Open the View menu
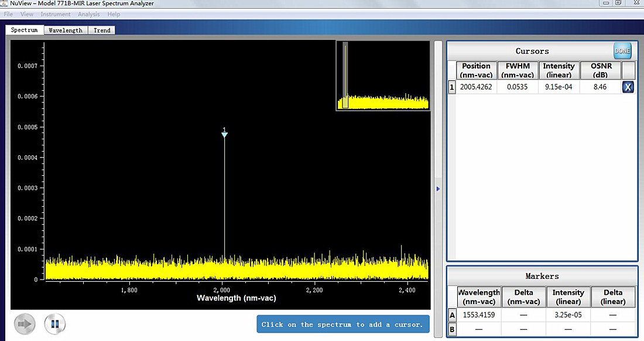This screenshot has height=341, width=644. [x=27, y=14]
